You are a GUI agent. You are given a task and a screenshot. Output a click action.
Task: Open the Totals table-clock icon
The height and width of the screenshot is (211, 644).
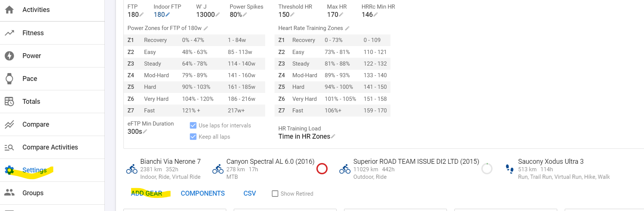tap(9, 102)
